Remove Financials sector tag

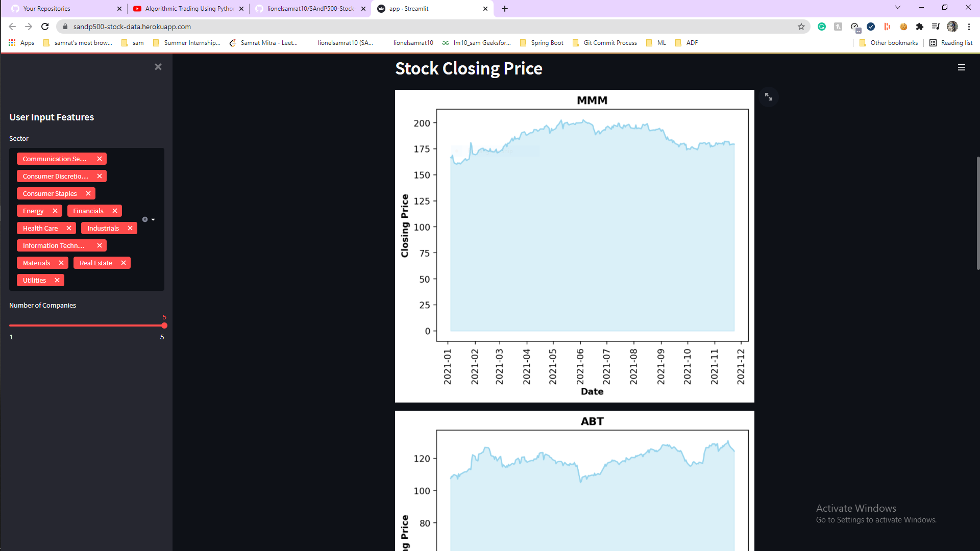click(x=115, y=211)
